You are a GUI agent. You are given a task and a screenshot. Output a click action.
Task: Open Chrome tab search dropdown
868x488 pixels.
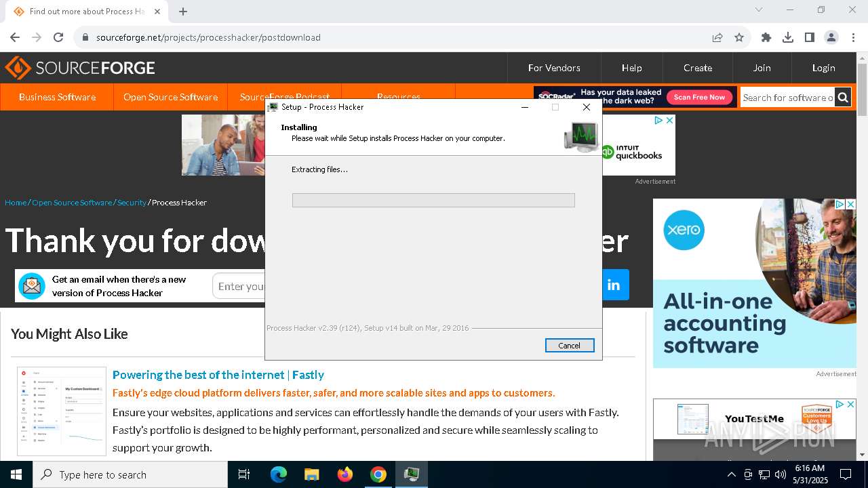pyautogui.click(x=759, y=9)
